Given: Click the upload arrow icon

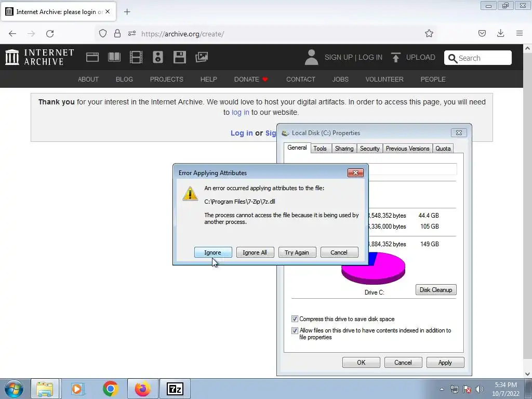Looking at the screenshot, I should [395, 57].
